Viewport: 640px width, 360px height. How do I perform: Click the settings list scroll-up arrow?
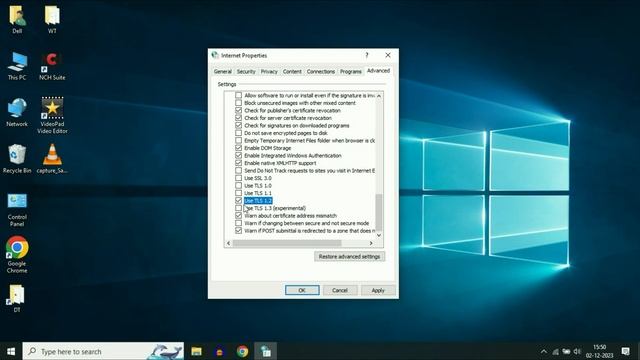[379, 96]
